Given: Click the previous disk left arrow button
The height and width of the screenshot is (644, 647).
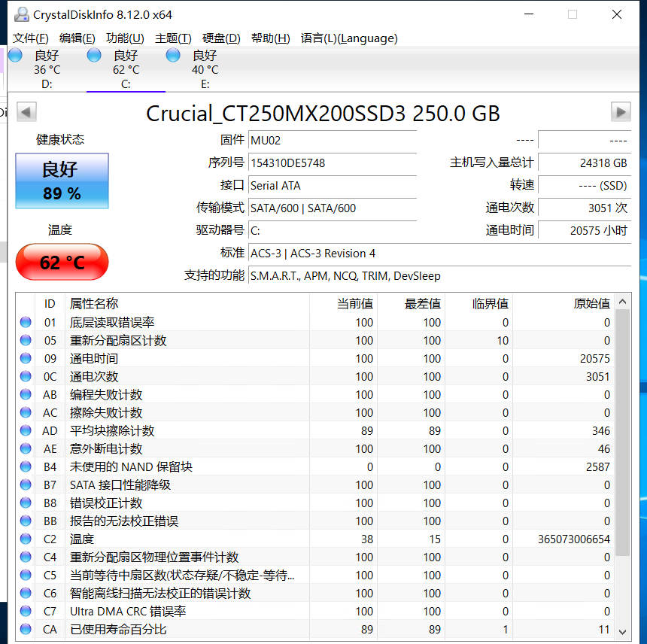Looking at the screenshot, I should coord(26,112).
